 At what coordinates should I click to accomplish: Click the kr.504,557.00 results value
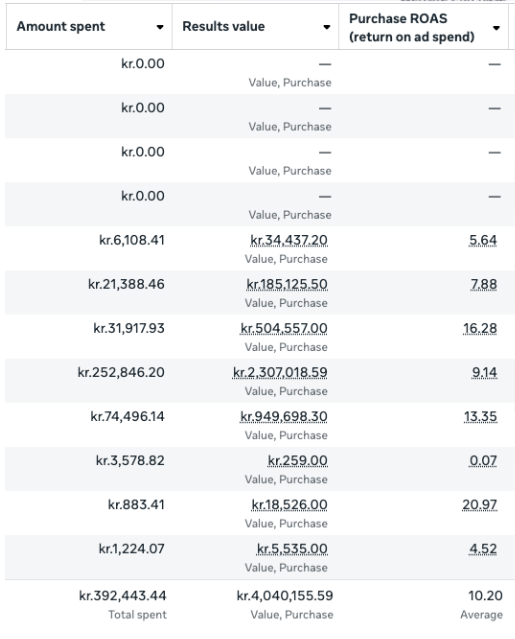click(284, 328)
